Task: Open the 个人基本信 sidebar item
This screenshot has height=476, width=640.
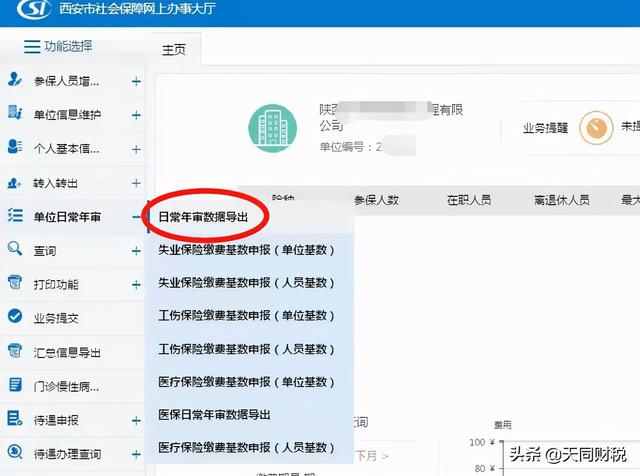Action: click(73, 149)
